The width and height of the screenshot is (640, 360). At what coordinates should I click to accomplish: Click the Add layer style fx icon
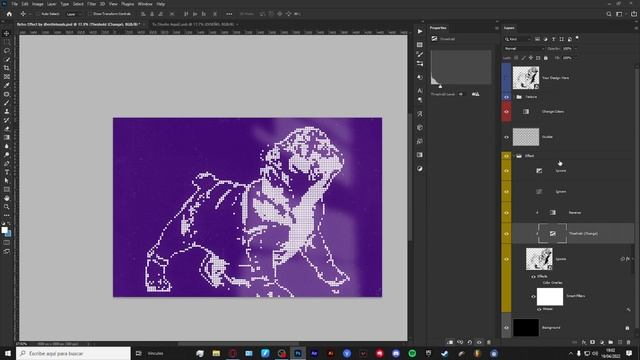584,342
